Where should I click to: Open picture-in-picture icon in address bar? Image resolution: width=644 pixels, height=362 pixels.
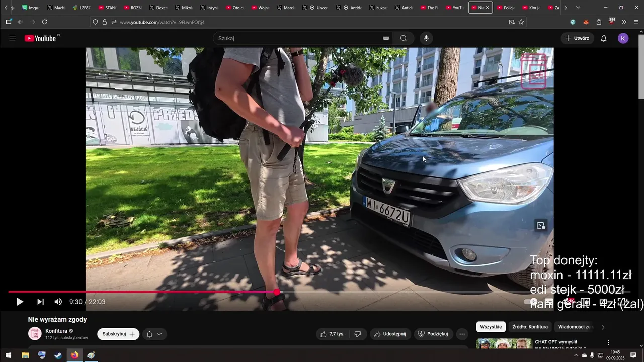pyautogui.click(x=512, y=22)
